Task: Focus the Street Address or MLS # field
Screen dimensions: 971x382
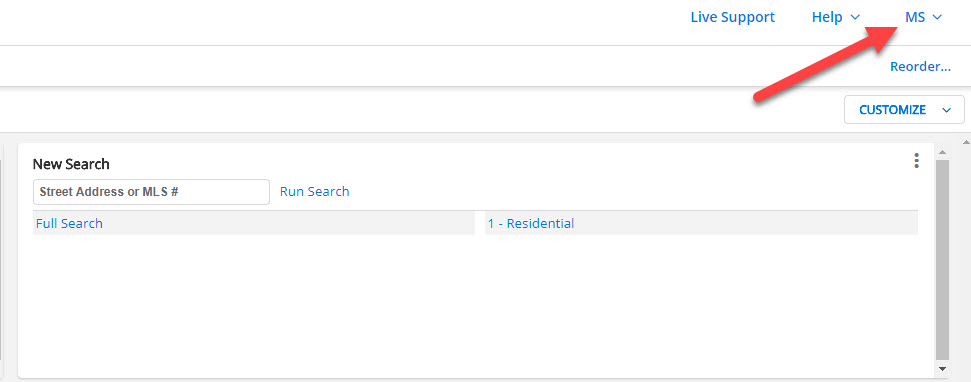Action: pos(152,192)
